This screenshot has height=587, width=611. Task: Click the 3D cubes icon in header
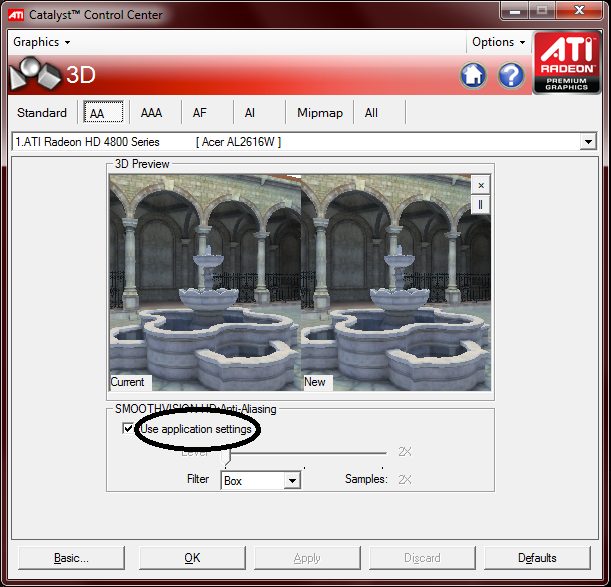point(33,75)
